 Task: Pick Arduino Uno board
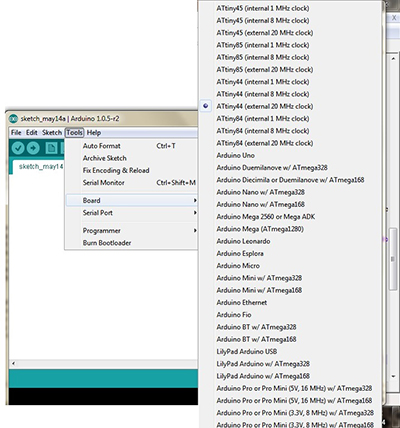click(235, 155)
